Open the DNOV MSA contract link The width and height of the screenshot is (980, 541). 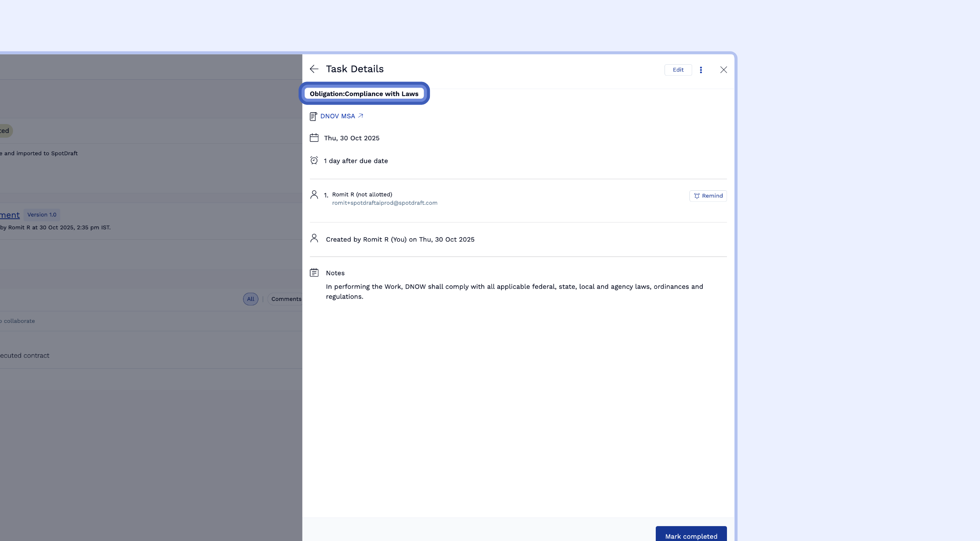coord(338,116)
